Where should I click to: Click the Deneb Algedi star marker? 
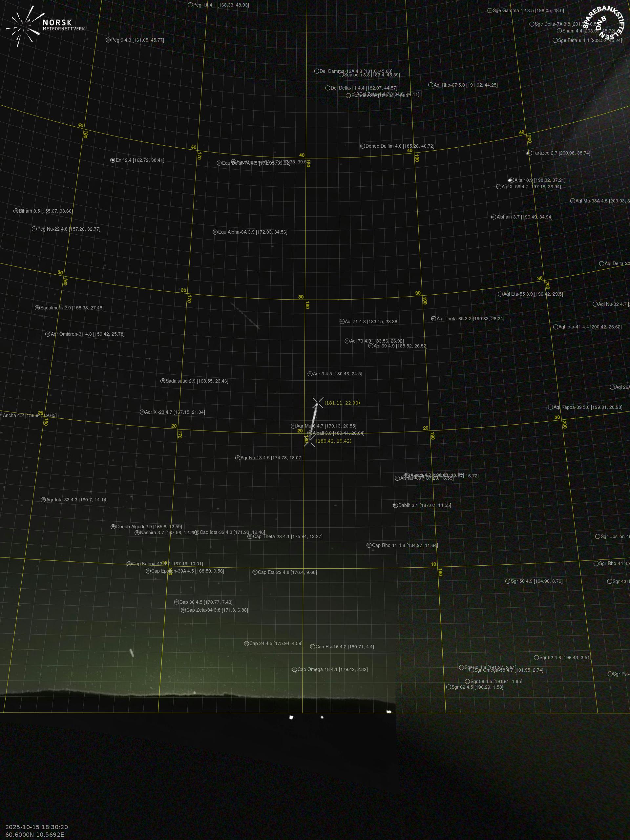pyautogui.click(x=113, y=527)
